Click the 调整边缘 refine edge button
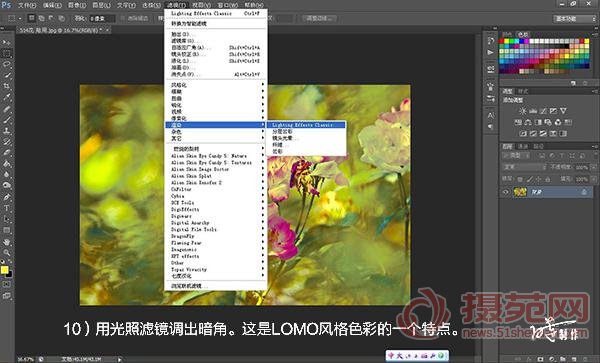The width and height of the screenshot is (600, 363). pyautogui.click(x=319, y=18)
